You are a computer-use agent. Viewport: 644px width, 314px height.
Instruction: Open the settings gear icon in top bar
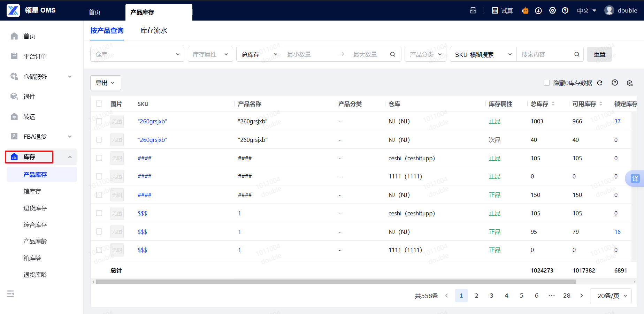click(x=552, y=10)
